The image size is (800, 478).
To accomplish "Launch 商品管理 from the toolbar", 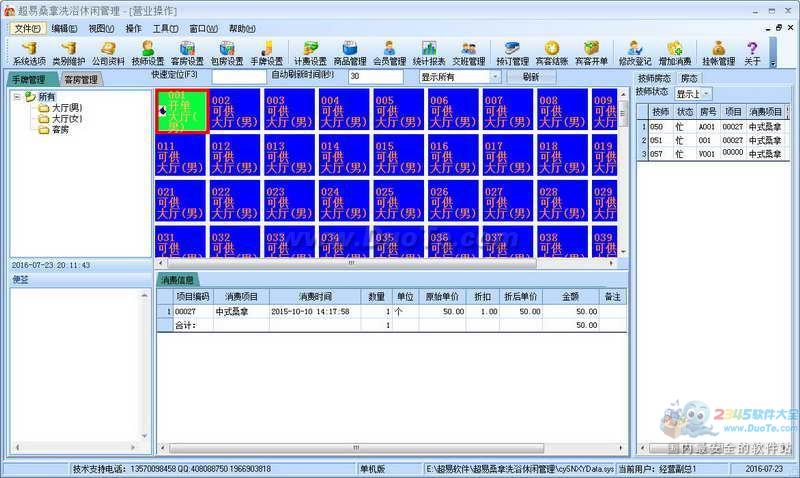I will coord(349,54).
